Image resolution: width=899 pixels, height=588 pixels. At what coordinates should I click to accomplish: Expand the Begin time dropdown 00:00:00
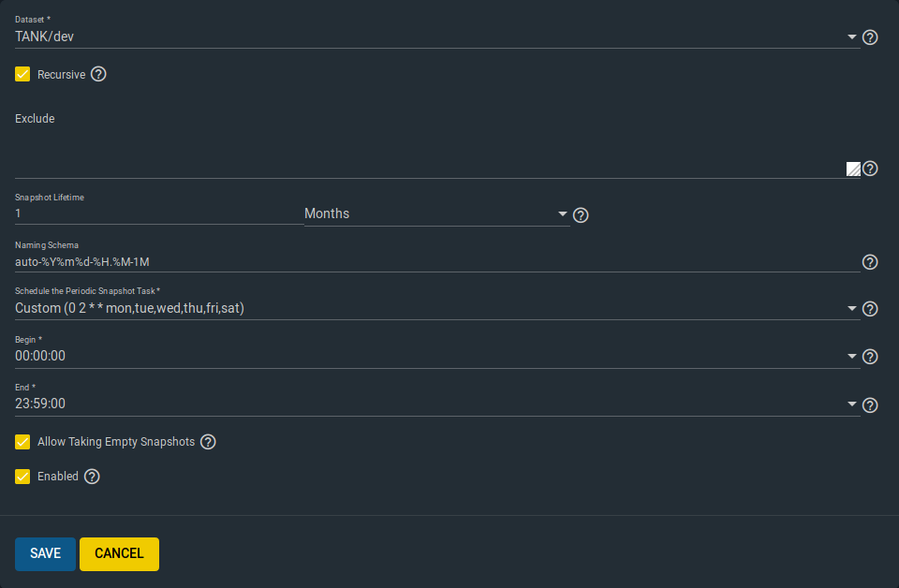click(437, 356)
